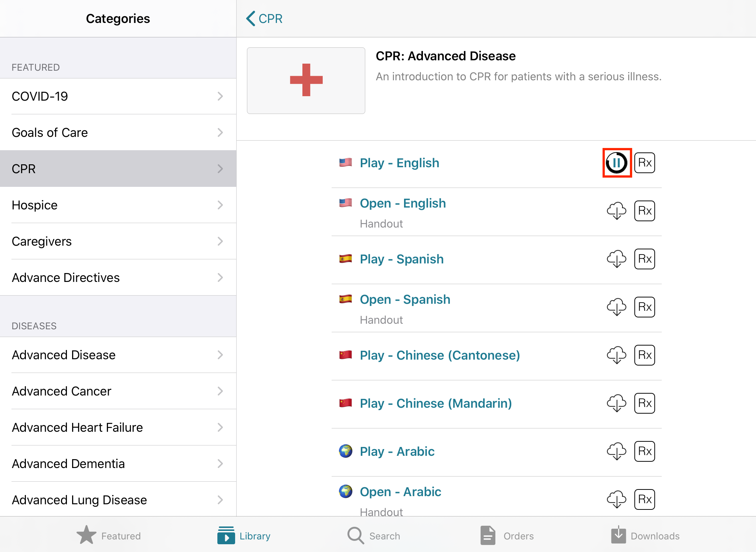Switch to the Featured tab
The image size is (756, 552).
point(109,535)
